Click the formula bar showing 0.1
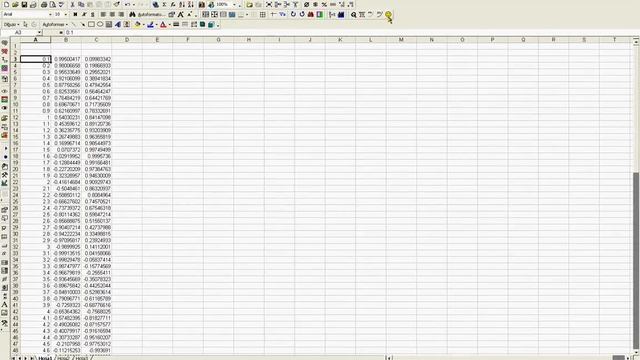 click(x=351, y=32)
